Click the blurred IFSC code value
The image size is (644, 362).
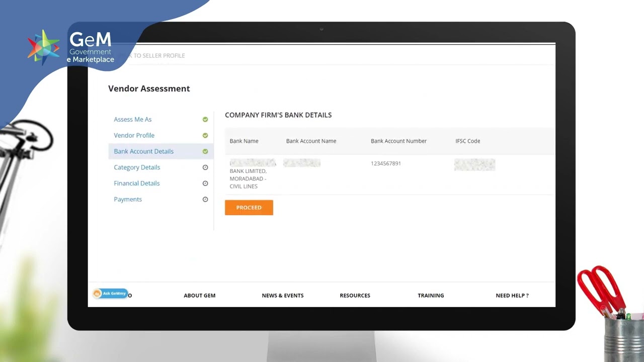click(x=475, y=164)
